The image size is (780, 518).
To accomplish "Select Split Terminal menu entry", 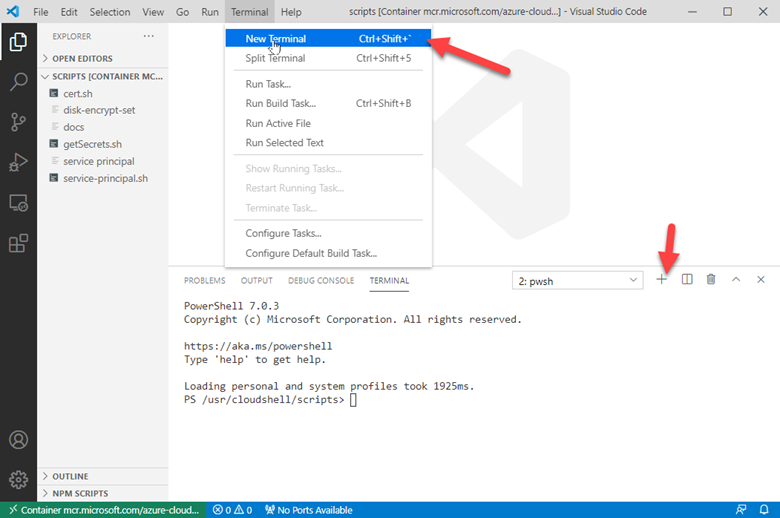I will [x=328, y=58].
